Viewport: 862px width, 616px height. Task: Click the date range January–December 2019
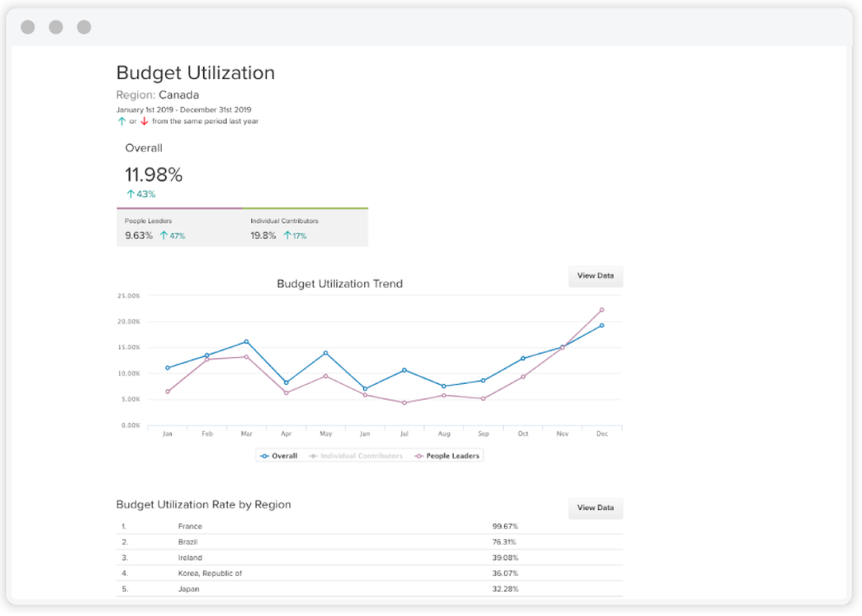tap(183, 109)
